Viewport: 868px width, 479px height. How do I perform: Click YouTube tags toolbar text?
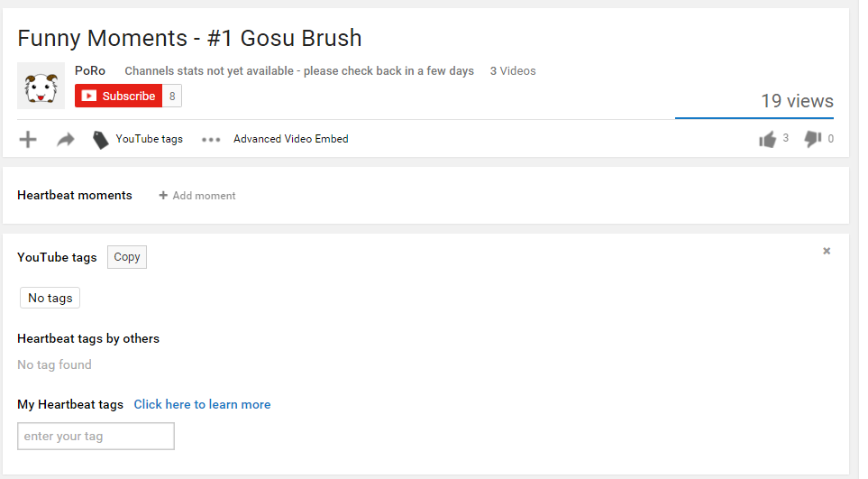pyautogui.click(x=149, y=139)
